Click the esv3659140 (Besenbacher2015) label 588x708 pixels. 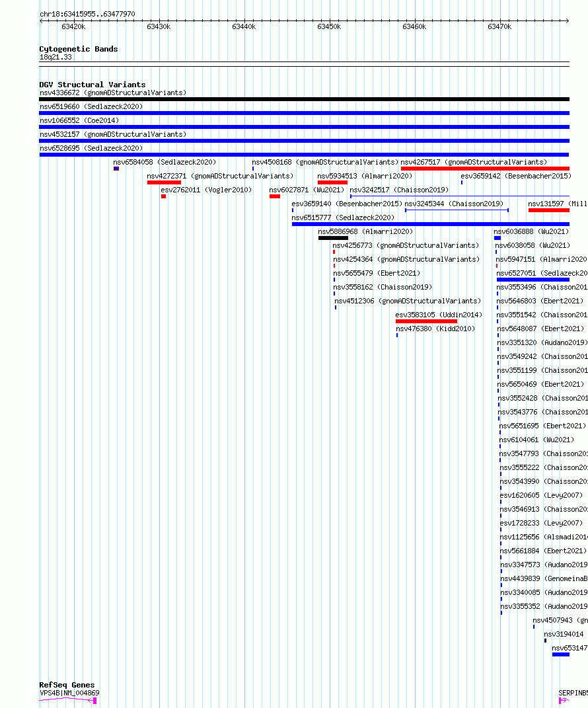347,204
